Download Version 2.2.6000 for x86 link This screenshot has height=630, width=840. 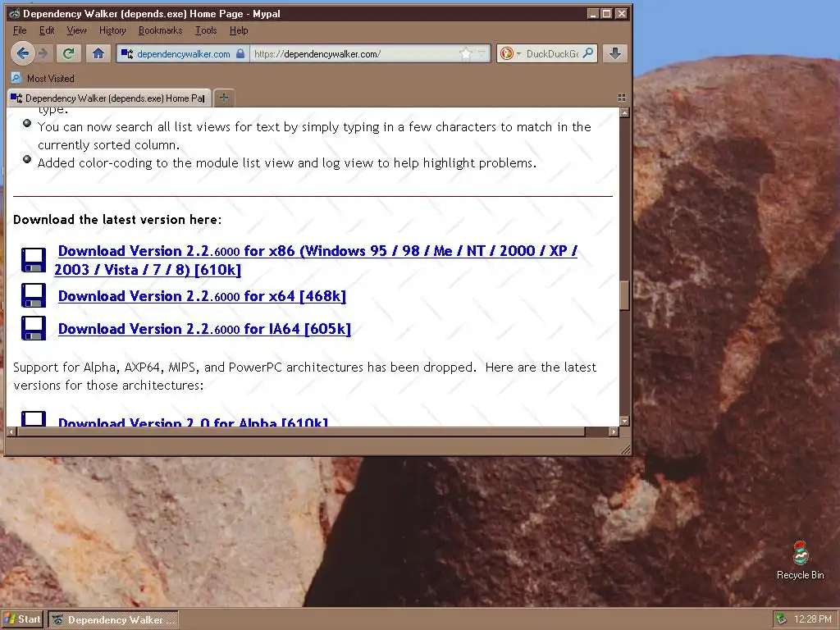pos(316,260)
